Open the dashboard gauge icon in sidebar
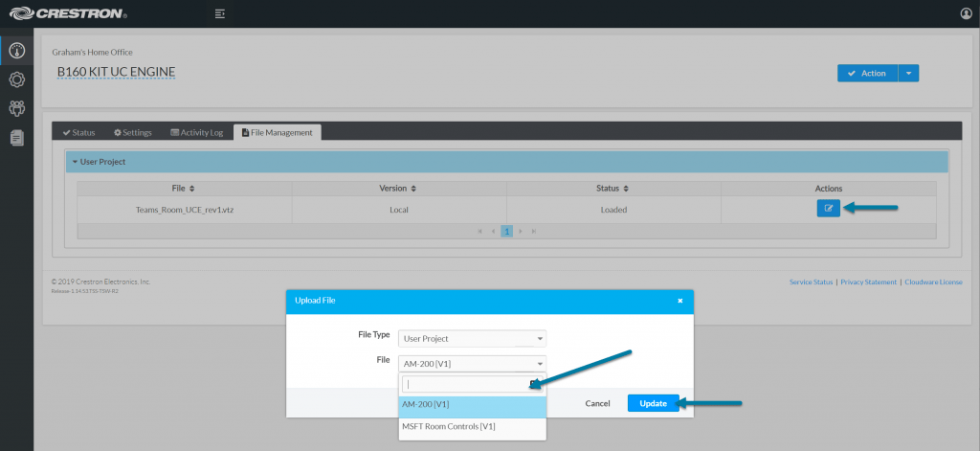The height and width of the screenshot is (451, 980). pyautogui.click(x=17, y=52)
